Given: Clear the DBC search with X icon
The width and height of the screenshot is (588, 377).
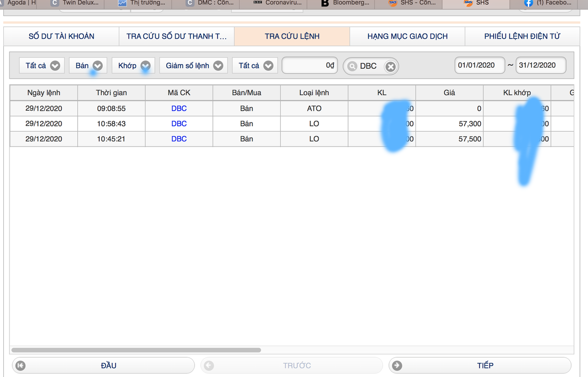Looking at the screenshot, I should pos(391,66).
